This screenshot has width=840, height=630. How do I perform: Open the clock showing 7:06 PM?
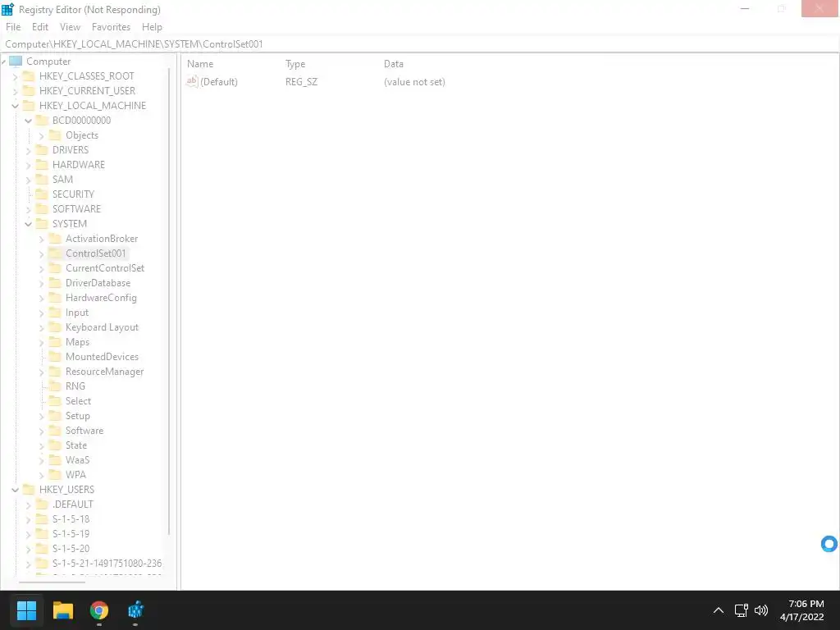point(802,610)
